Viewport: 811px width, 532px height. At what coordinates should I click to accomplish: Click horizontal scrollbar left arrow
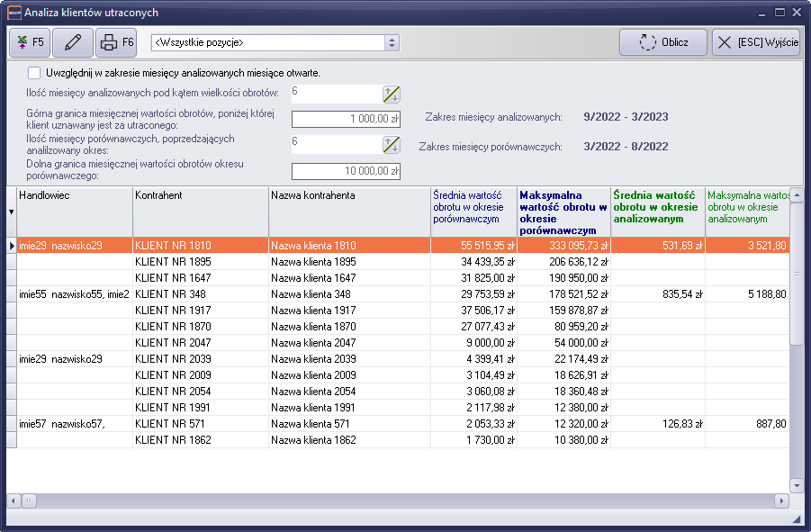(14, 500)
